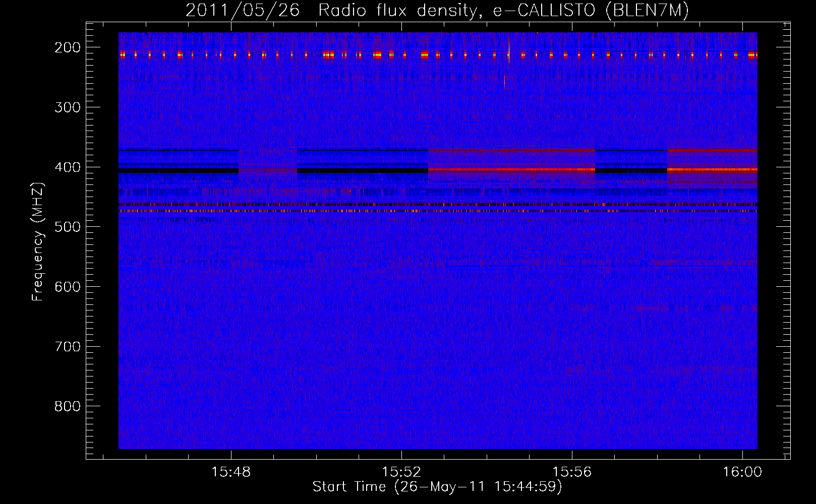Click the 300 frequency tick label
The height and width of the screenshot is (504, 816).
pyautogui.click(x=67, y=107)
